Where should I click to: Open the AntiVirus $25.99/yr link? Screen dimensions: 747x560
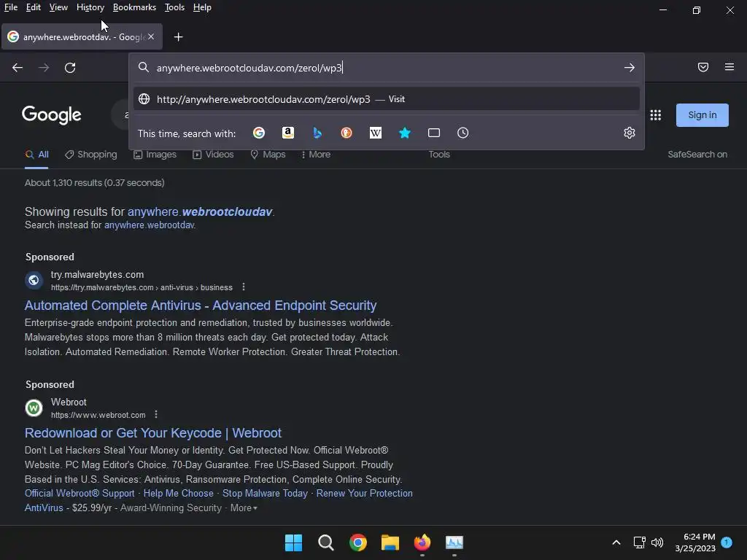[x=44, y=508]
